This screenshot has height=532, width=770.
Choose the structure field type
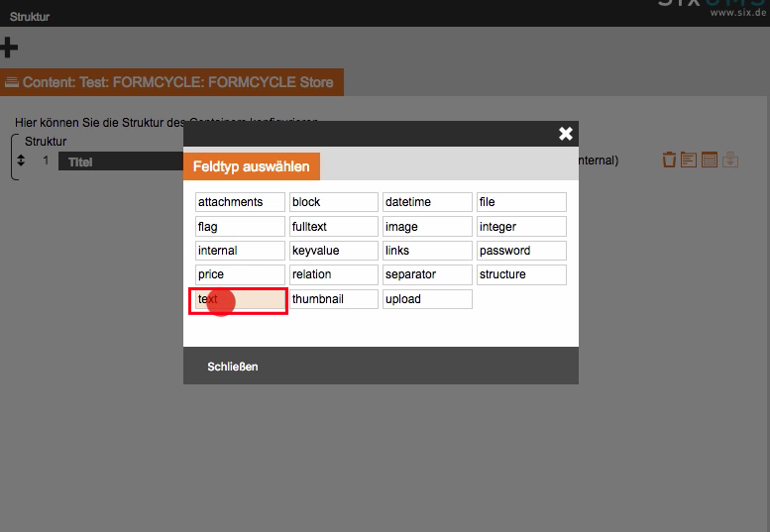pos(521,274)
